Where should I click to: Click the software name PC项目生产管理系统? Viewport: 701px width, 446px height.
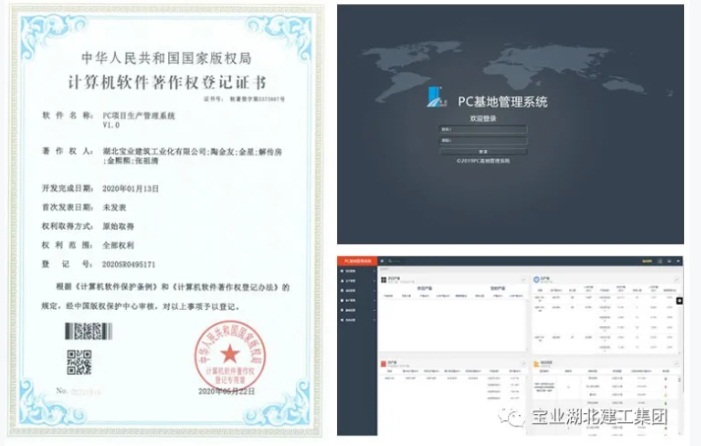click(x=139, y=116)
